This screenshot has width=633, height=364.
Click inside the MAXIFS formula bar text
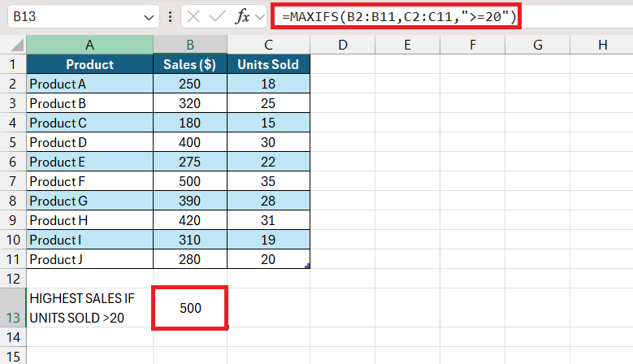(x=399, y=16)
